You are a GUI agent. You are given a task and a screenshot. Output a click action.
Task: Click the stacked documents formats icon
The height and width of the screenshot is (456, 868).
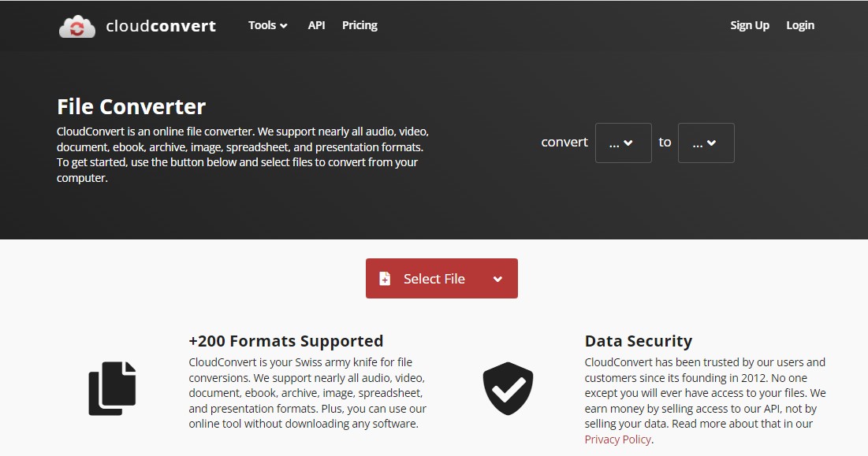coord(112,388)
